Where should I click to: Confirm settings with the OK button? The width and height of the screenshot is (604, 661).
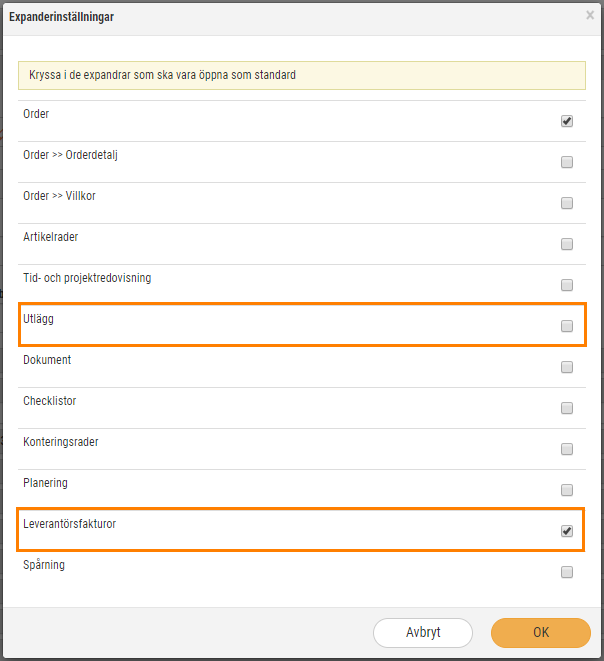[541, 632]
